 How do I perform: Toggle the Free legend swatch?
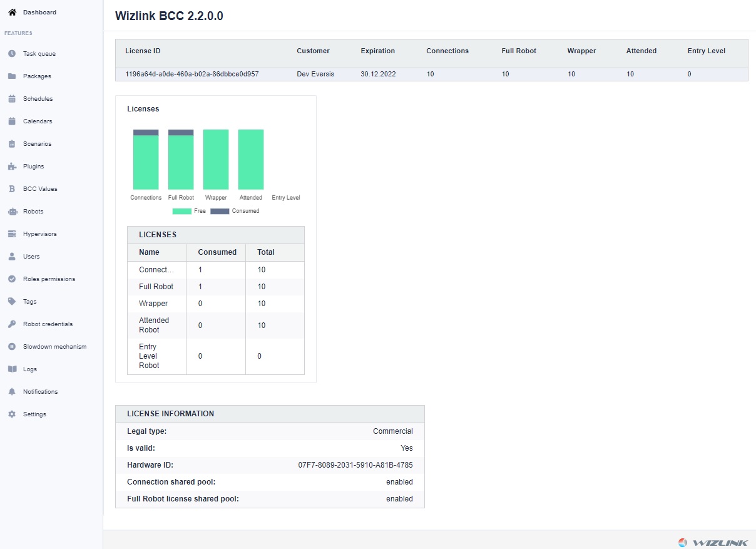click(181, 211)
